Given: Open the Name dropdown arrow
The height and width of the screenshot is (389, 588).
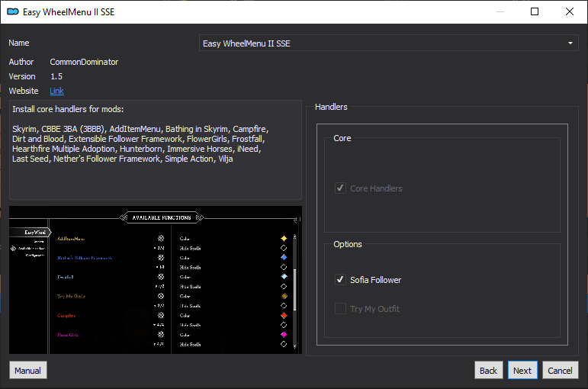Looking at the screenshot, I should click(570, 43).
